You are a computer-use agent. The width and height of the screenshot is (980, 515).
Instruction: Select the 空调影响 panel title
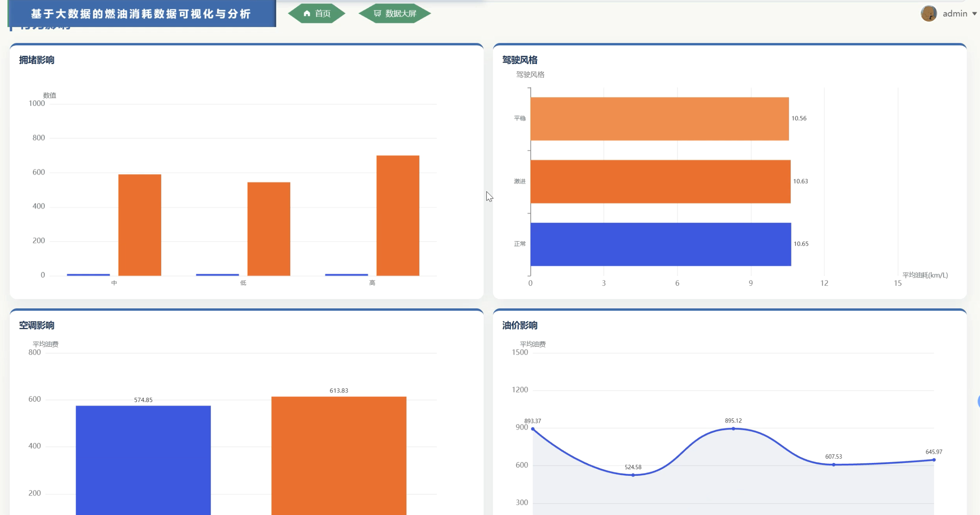(37, 325)
